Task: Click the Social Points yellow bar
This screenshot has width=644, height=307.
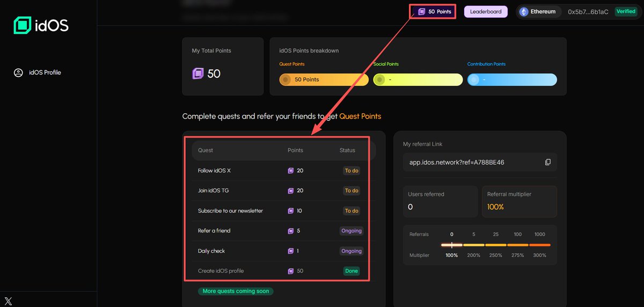Action: [418, 79]
